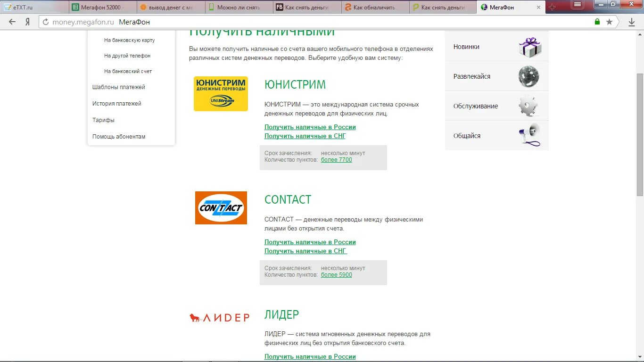Open "История платежей" in sidebar
This screenshot has height=362, width=644.
[x=117, y=104]
